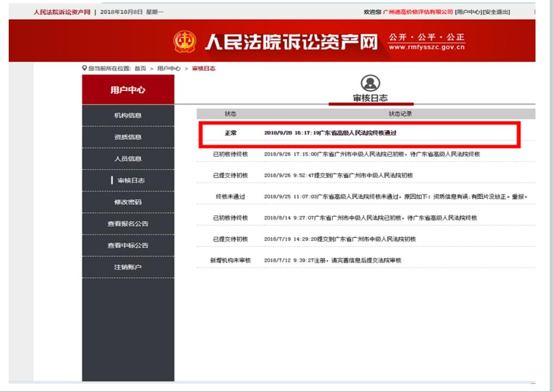This screenshot has height=392, width=554.
Task: Go to 查看中标公告 in the sidebar
Action: [127, 246]
